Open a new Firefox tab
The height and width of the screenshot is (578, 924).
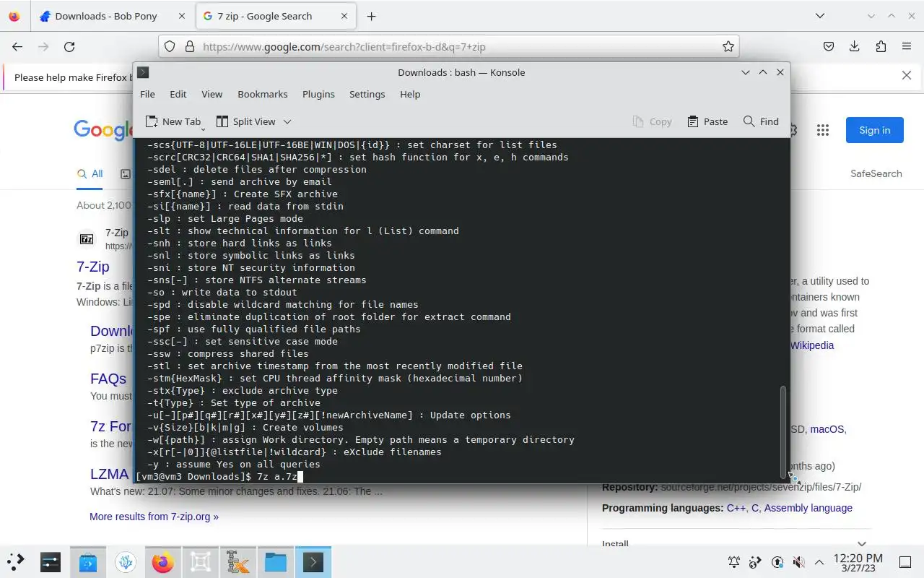click(x=371, y=16)
